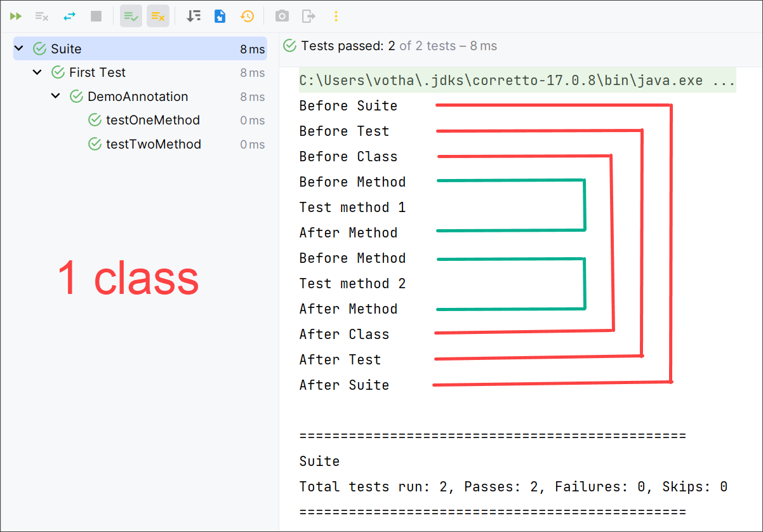The height and width of the screenshot is (532, 763).
Task: Click the green check icon beside testOneMethod
Action: point(95,120)
